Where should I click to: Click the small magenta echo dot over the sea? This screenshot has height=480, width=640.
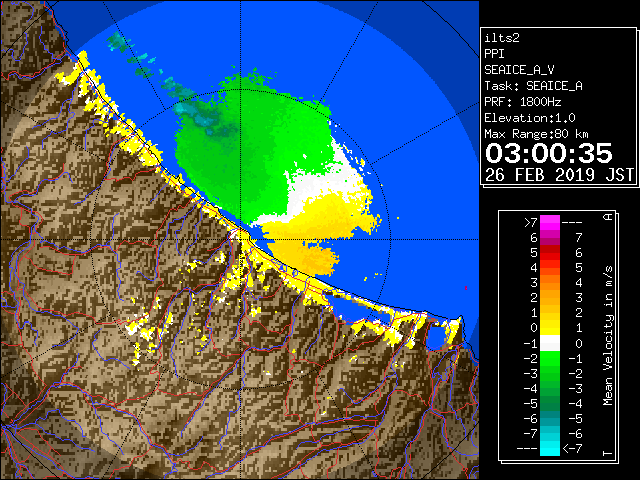466,288
